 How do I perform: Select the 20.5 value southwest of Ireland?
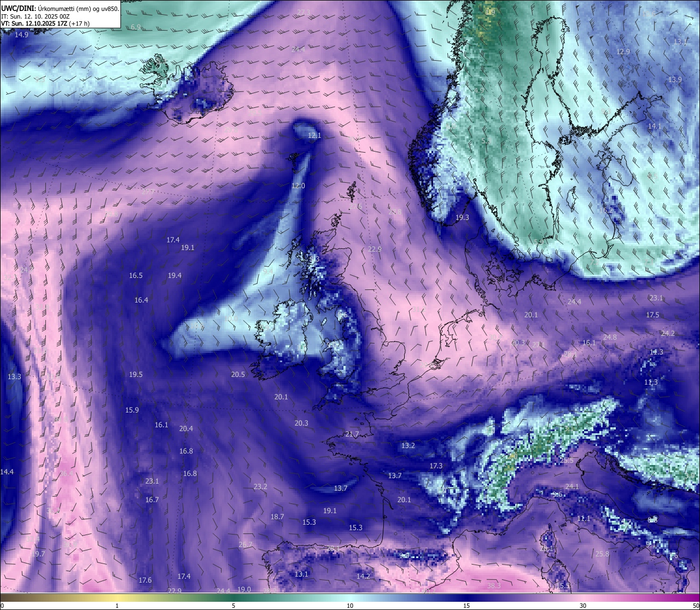238,375
